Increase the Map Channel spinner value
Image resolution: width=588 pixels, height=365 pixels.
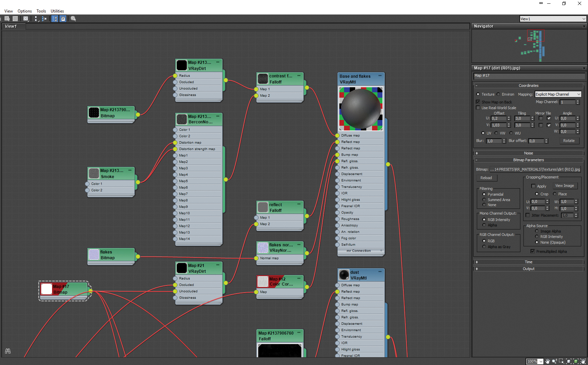[x=578, y=101]
